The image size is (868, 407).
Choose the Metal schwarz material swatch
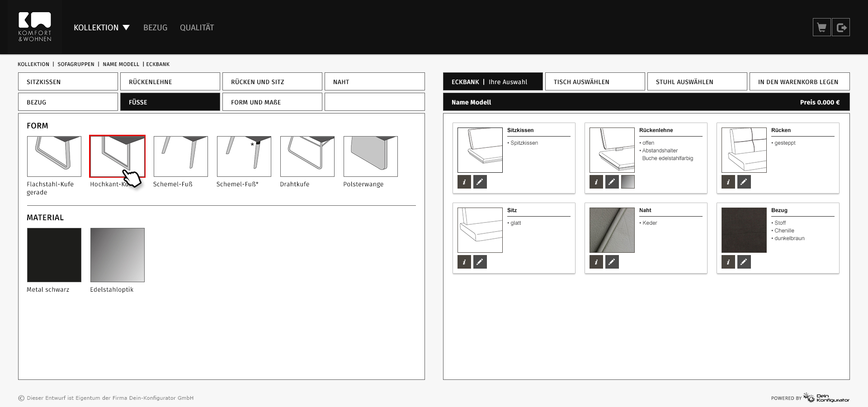pyautogui.click(x=54, y=255)
